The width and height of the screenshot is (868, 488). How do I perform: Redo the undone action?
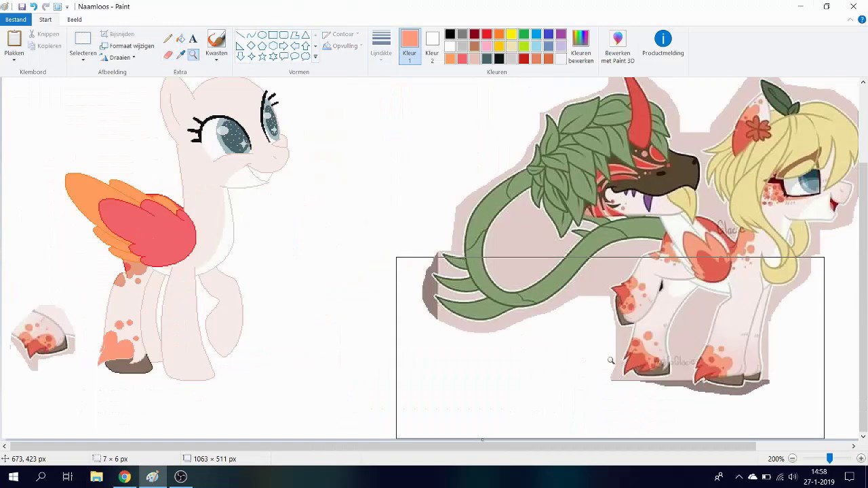click(45, 7)
